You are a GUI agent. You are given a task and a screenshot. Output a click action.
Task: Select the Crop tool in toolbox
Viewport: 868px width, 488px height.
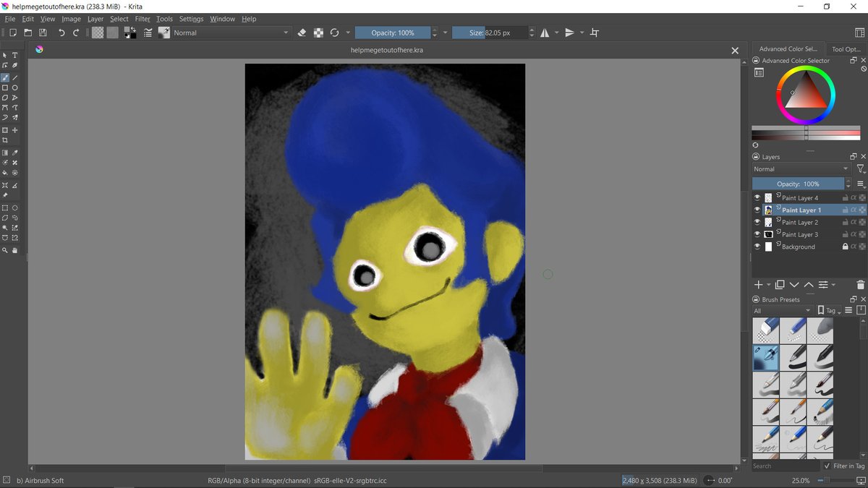click(x=5, y=140)
